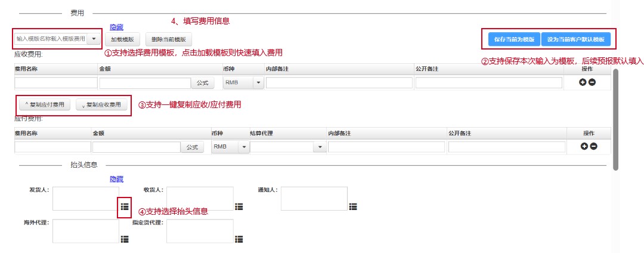Image resolution: width=644 pixels, height=253 pixels.
Task: Click the 应收费用 费用名称 input field
Action: tap(56, 83)
